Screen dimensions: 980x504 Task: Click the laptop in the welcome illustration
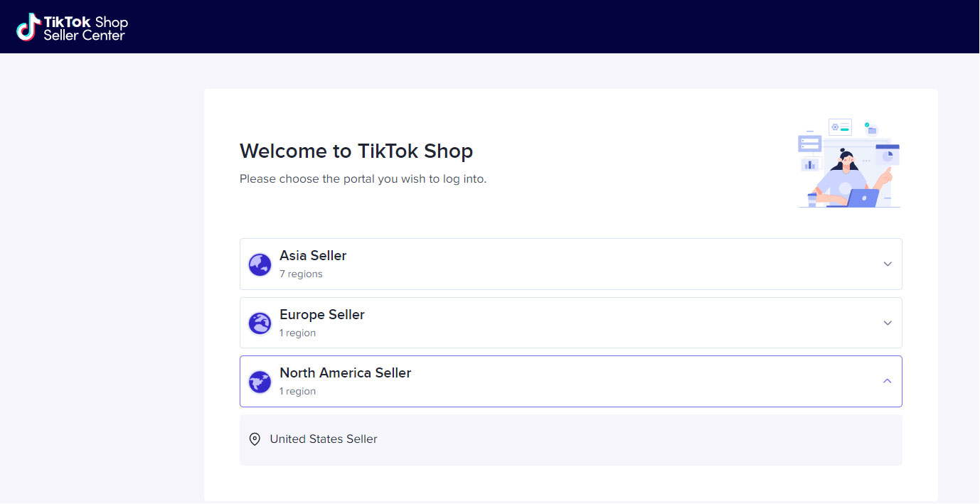pos(861,198)
